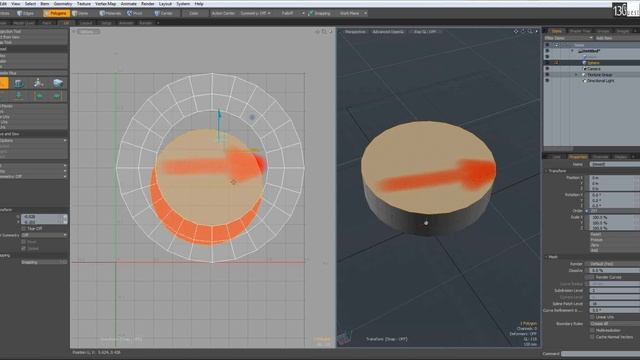This screenshot has width=640, height=360.
Task: Switch to the Properties tab
Action: point(578,157)
